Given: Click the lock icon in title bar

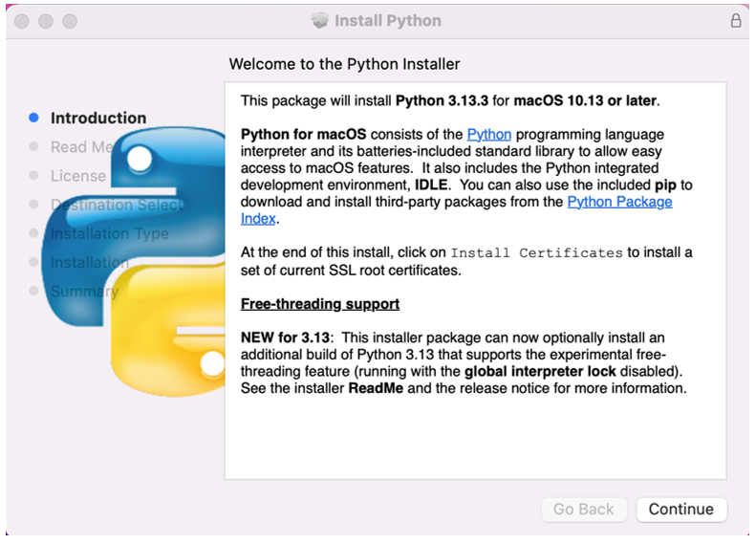Looking at the screenshot, I should tap(736, 21).
